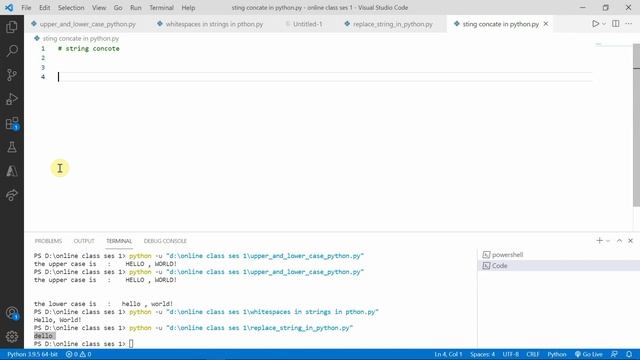
Task: Open the Run menu
Action: tap(136, 8)
